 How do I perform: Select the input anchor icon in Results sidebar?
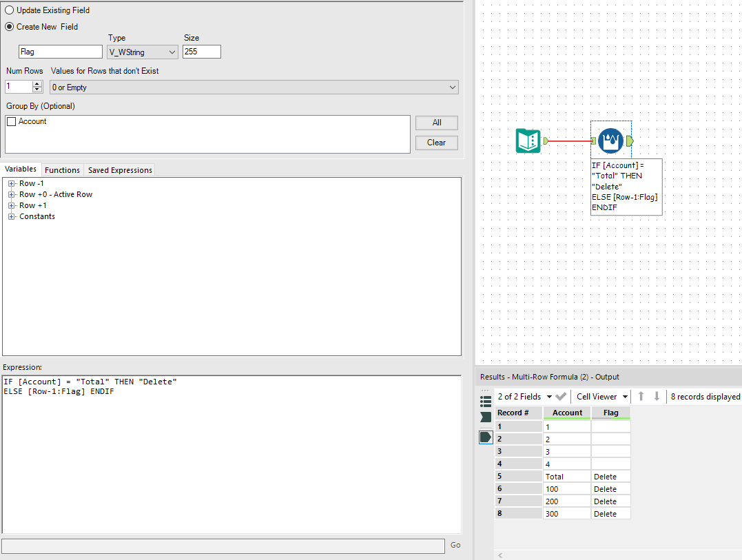click(x=486, y=417)
